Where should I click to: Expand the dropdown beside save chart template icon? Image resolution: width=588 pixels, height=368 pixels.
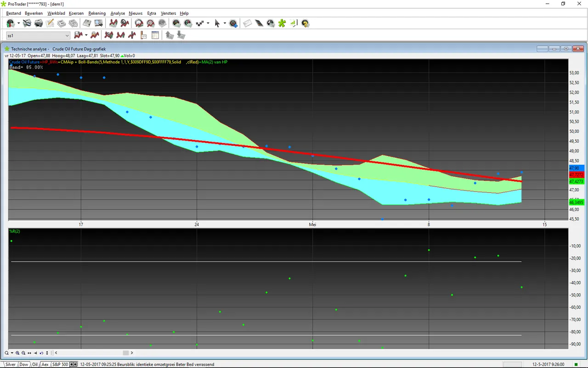tap(86, 35)
